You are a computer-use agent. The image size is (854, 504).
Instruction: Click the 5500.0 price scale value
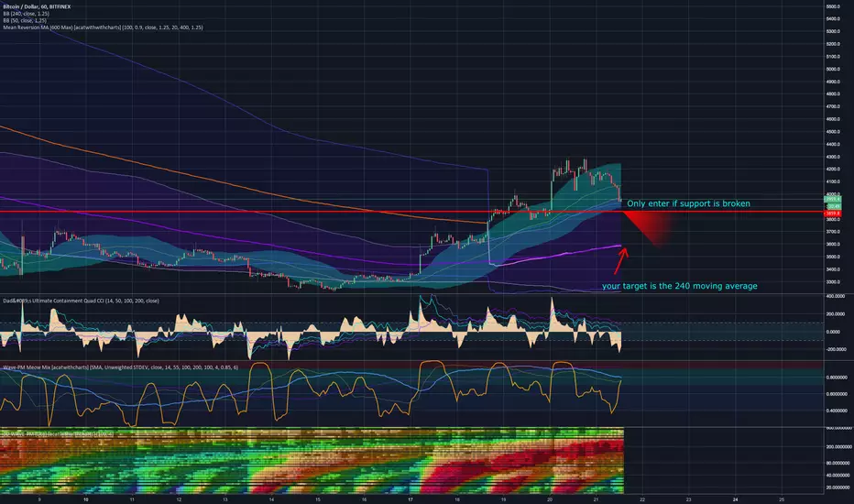click(833, 6)
